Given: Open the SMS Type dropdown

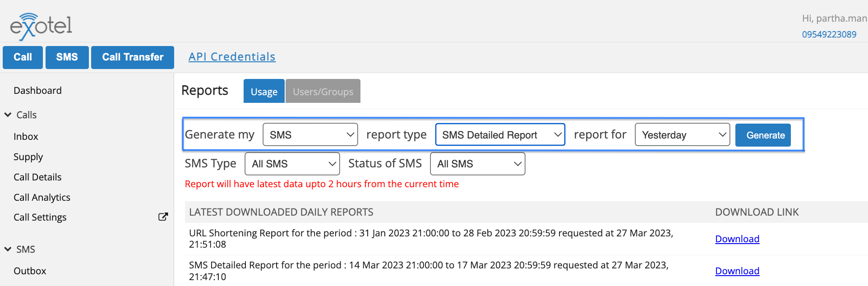Looking at the screenshot, I should 292,164.
